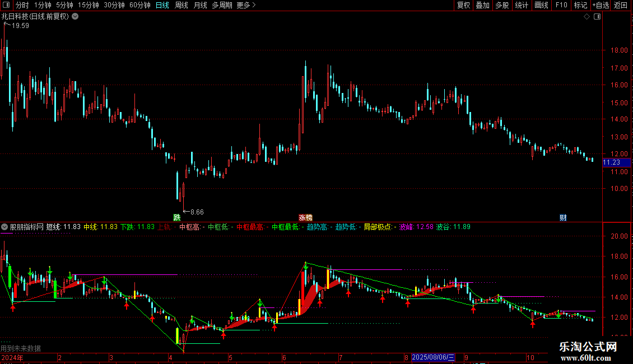Select the 60分钟 period tab

[139, 5]
